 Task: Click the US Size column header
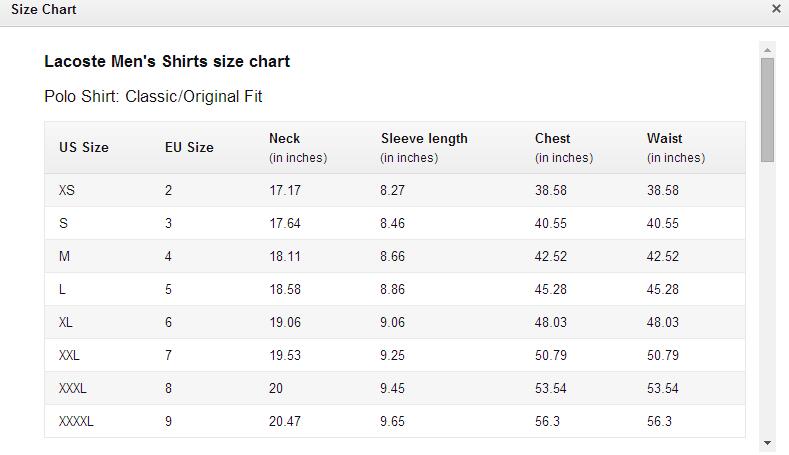(84, 147)
